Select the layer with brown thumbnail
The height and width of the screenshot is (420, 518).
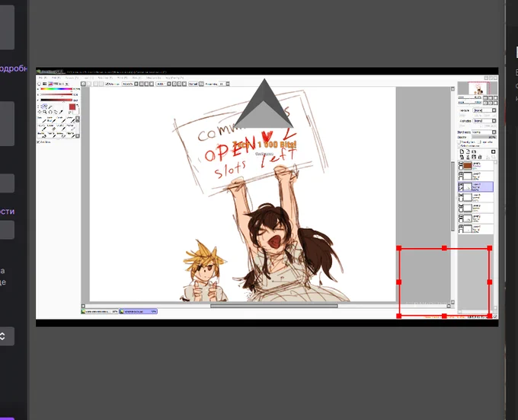pos(475,166)
